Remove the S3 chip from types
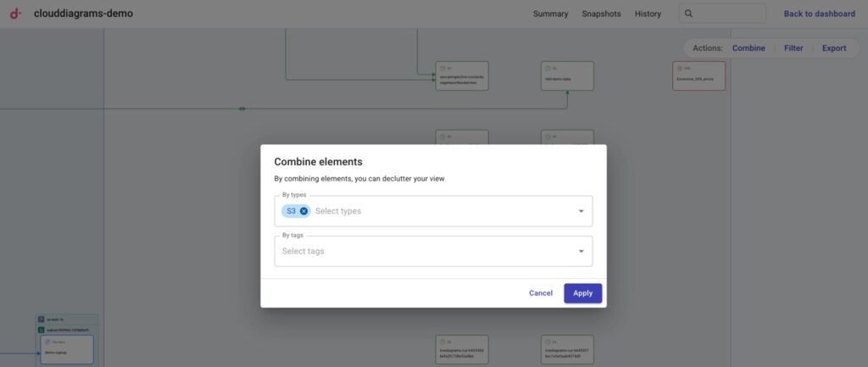 tap(304, 211)
